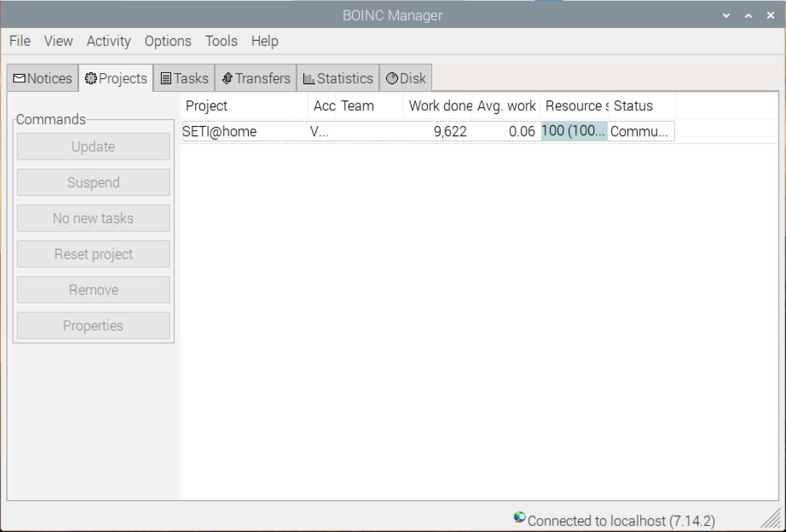Screen dimensions: 786x532
Task: Open the View menu
Action: pos(58,41)
